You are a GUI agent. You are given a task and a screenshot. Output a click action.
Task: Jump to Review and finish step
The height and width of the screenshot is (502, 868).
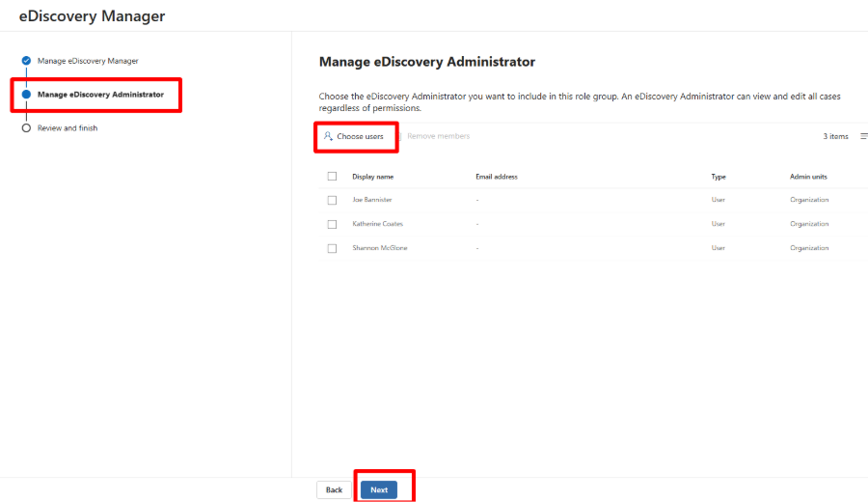68,128
